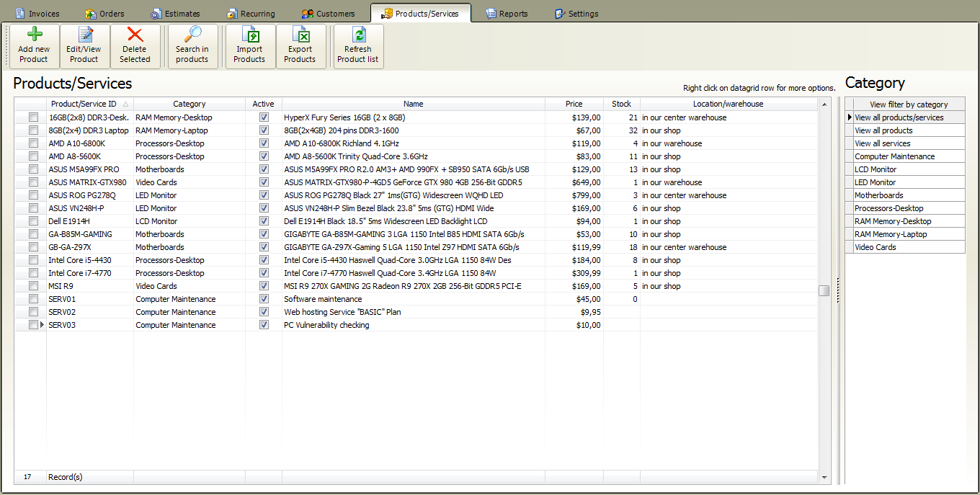
Task: Filter by Video Cards in category list
Action: [909, 247]
